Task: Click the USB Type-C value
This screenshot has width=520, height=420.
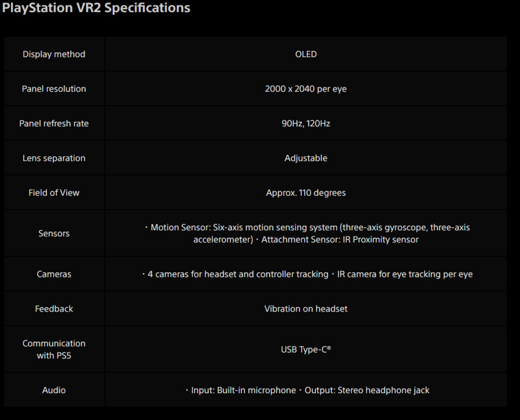Action: pos(306,349)
